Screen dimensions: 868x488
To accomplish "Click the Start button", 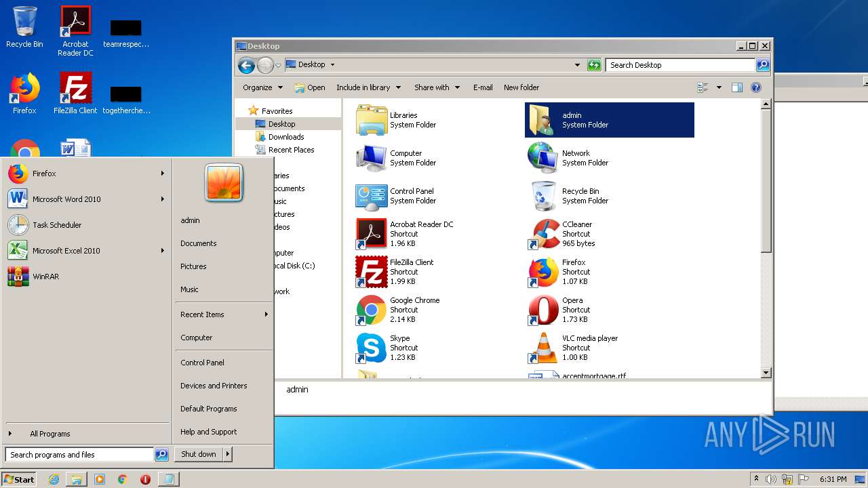I will click(x=19, y=479).
